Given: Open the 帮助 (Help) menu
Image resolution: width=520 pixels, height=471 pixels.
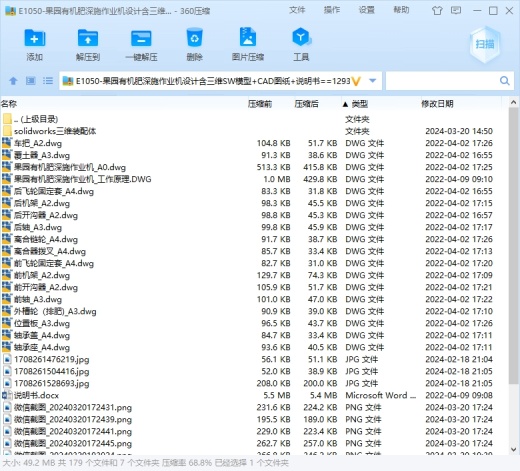Looking at the screenshot, I should point(401,10).
